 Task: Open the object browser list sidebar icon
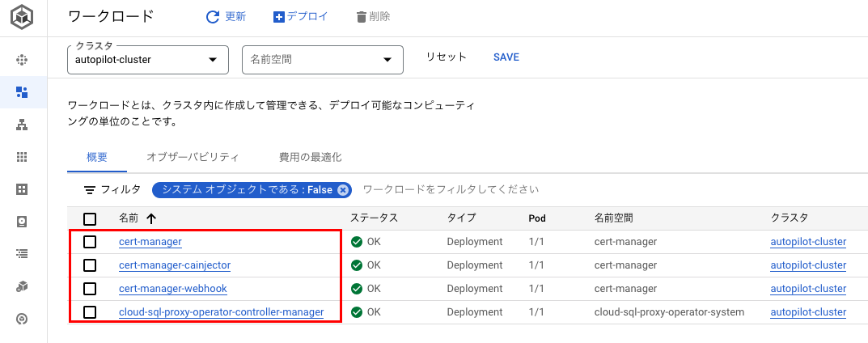click(22, 254)
